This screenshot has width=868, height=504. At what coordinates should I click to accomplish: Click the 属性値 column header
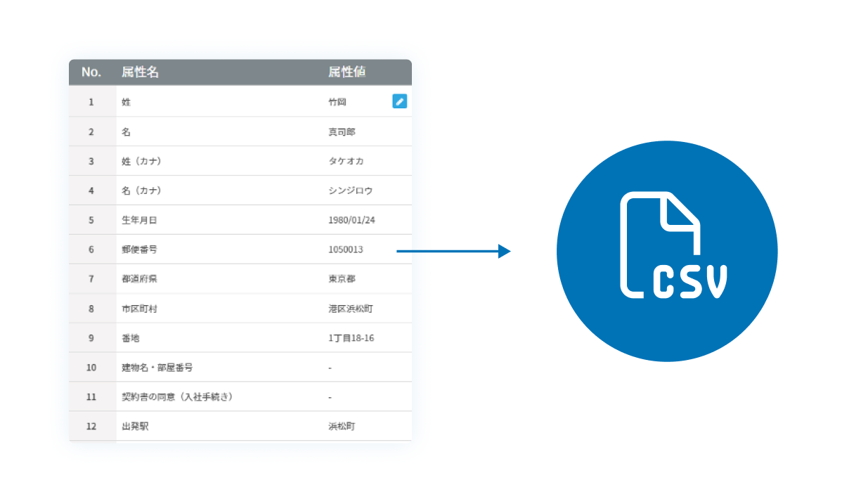click(346, 72)
